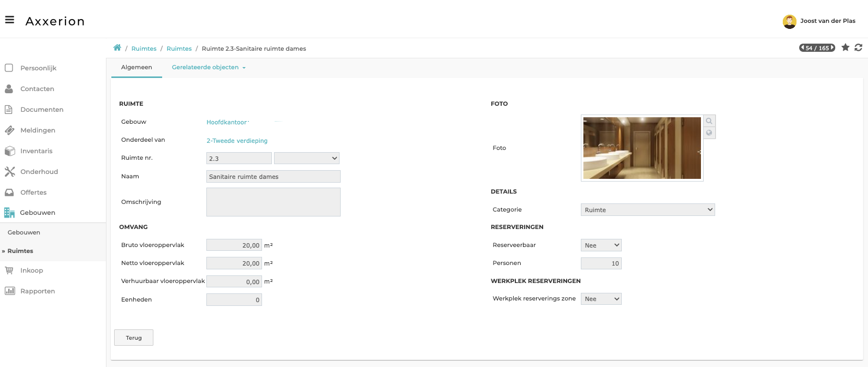Follow the 2-Tweede verdieping link

237,141
